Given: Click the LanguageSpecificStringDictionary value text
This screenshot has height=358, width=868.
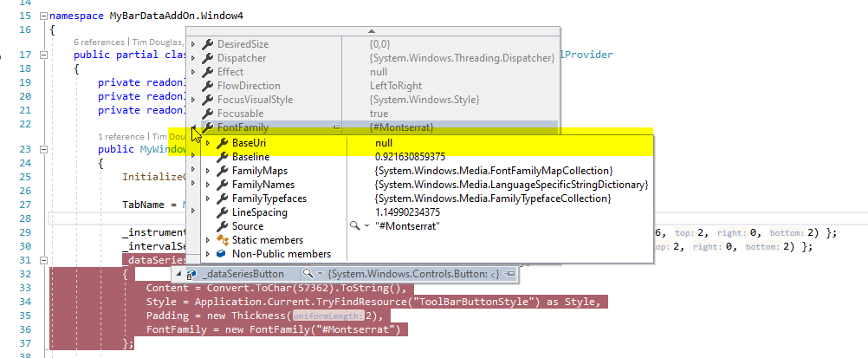Looking at the screenshot, I should tap(511, 185).
